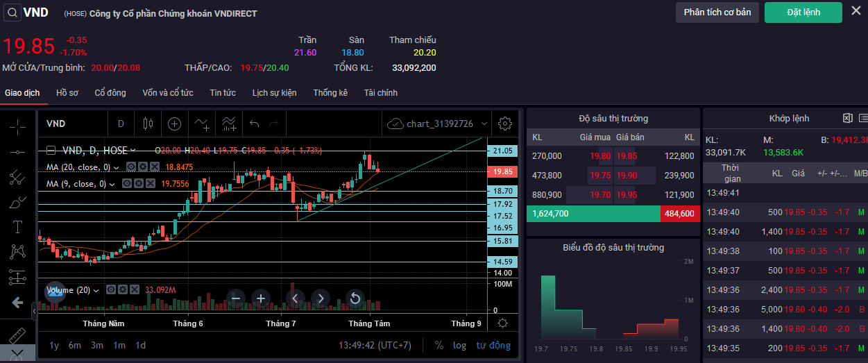The height and width of the screenshot is (363, 868).
Task: Switch to Thống kê tab
Action: [x=330, y=93]
